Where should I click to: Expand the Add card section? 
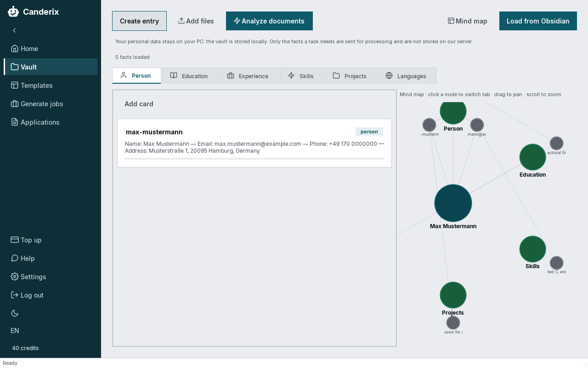pos(139,104)
